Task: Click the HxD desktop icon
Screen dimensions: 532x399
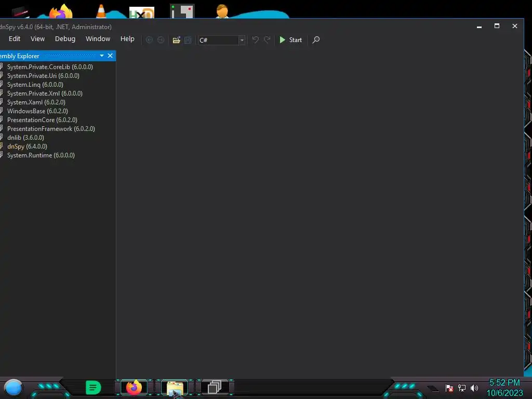Action: (x=142, y=12)
